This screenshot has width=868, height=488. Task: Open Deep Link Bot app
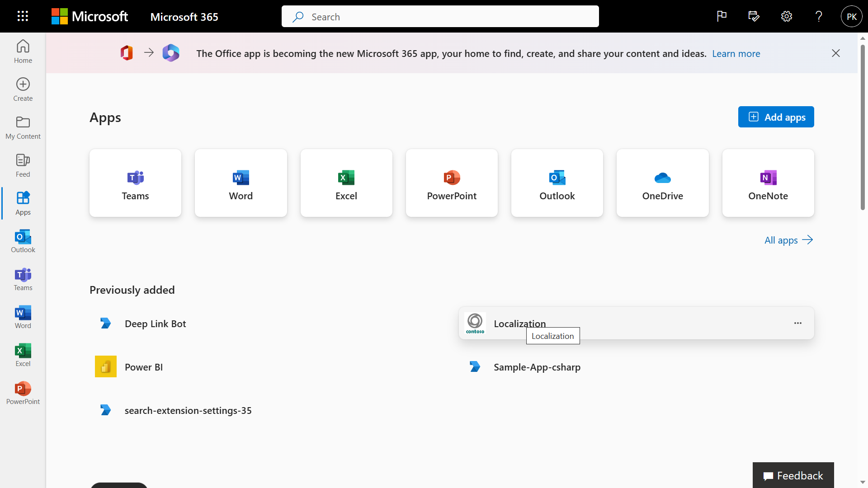pyautogui.click(x=267, y=324)
